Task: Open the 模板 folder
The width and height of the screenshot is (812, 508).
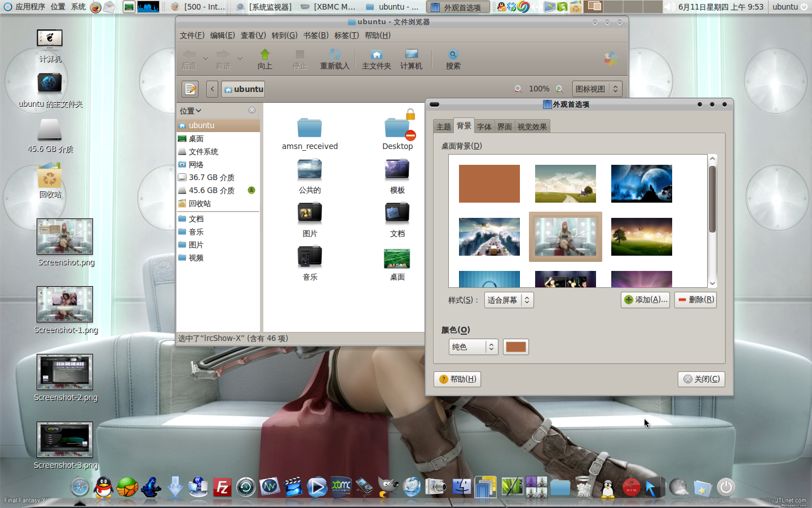Action: click(x=398, y=177)
